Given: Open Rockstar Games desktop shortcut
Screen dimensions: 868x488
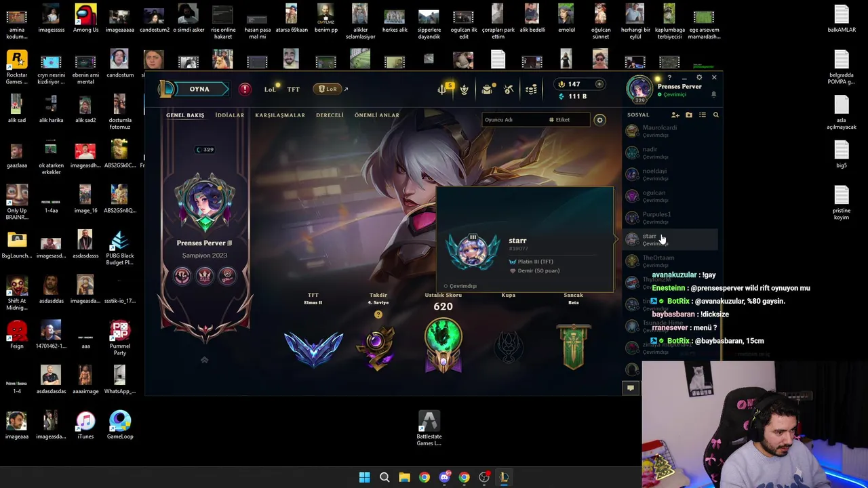Looking at the screenshot, I should tap(17, 67).
